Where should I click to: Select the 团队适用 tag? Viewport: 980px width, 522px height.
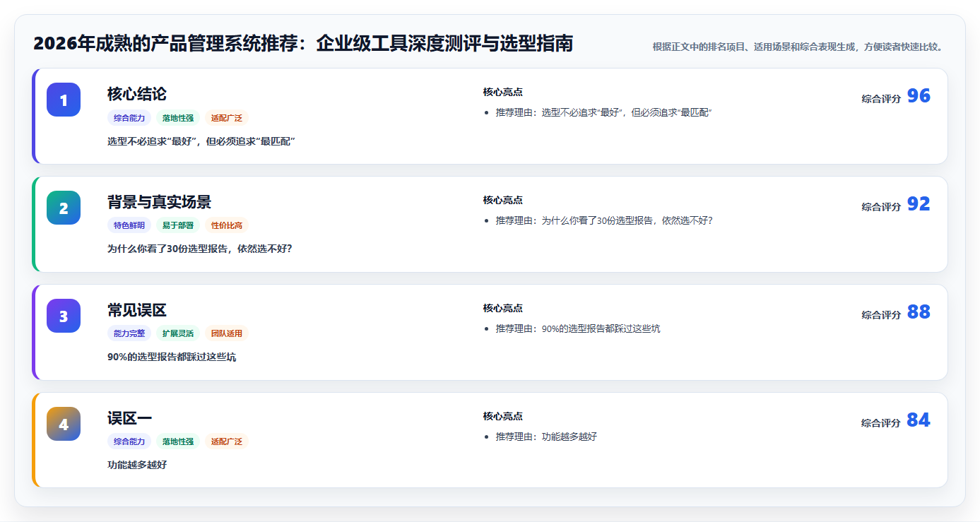point(227,334)
